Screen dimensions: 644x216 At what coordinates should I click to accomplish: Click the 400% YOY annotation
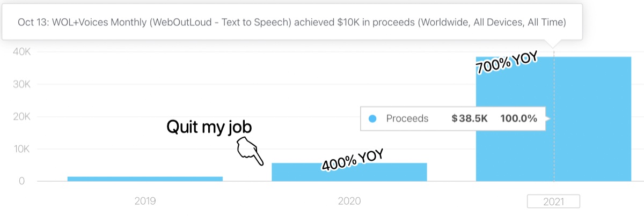click(352, 160)
